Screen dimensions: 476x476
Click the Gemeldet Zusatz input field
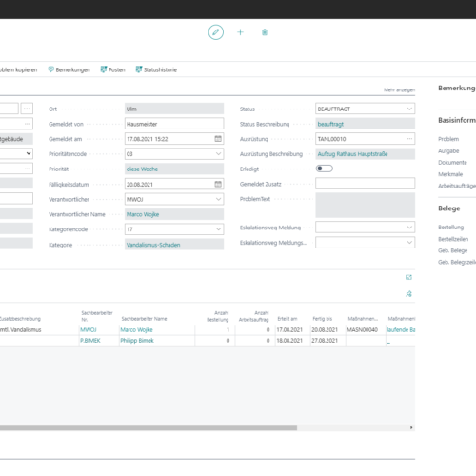(365, 184)
